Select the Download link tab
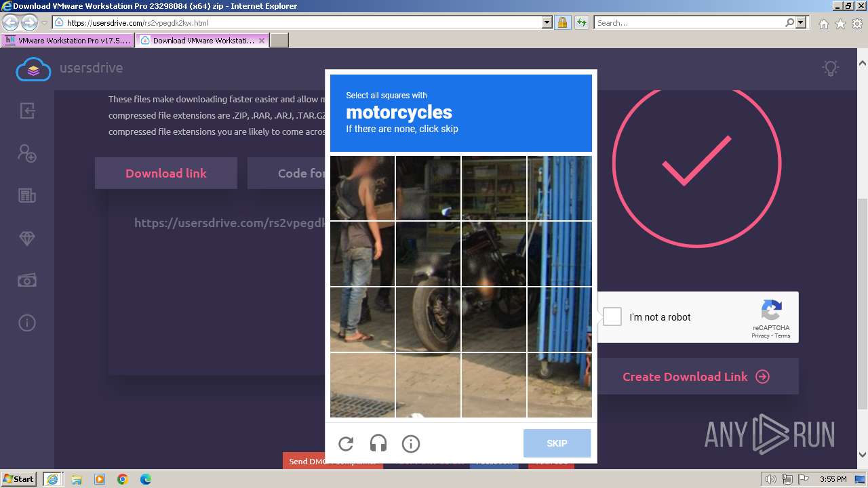The width and height of the screenshot is (868, 488). click(166, 173)
